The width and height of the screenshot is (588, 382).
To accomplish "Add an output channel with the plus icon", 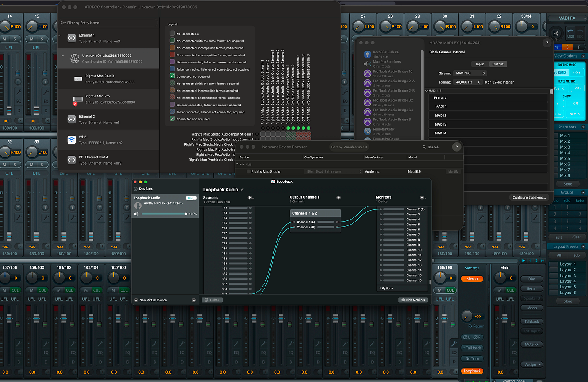I will pyautogui.click(x=339, y=198).
